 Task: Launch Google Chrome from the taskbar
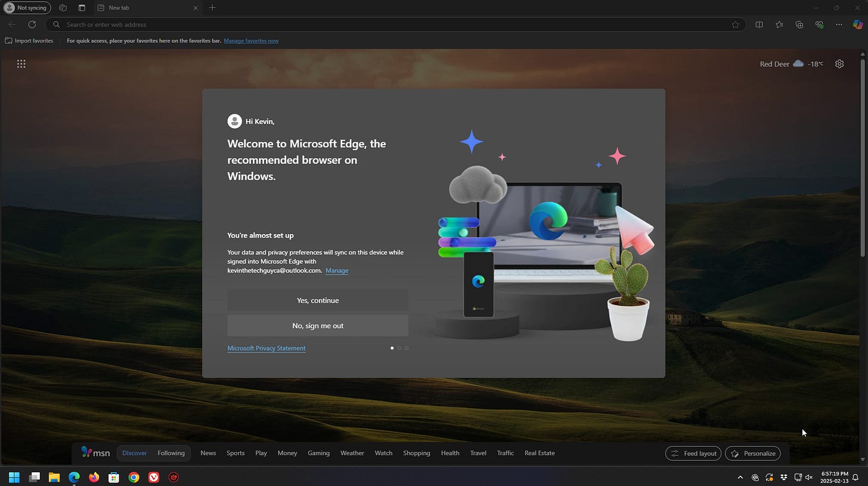click(x=134, y=477)
